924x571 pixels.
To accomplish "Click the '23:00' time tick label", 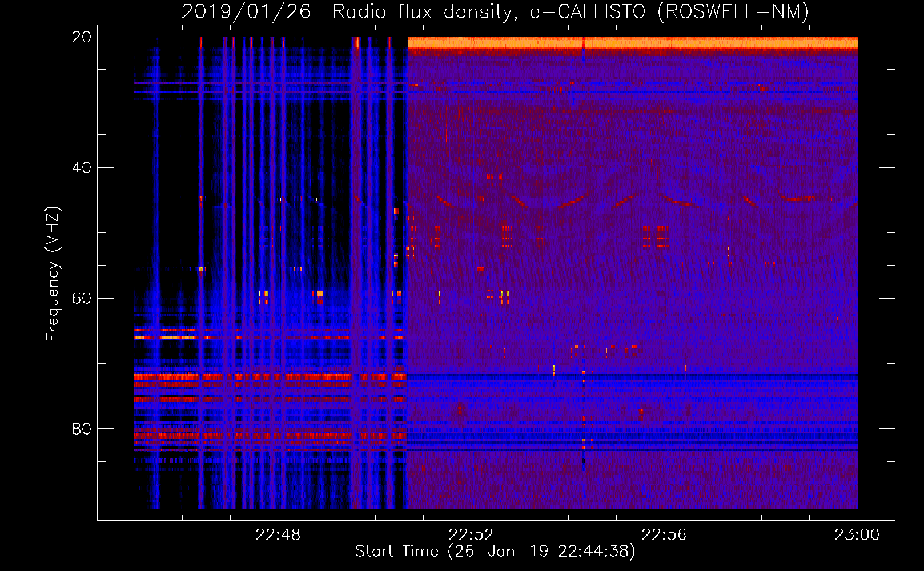I will (x=857, y=535).
